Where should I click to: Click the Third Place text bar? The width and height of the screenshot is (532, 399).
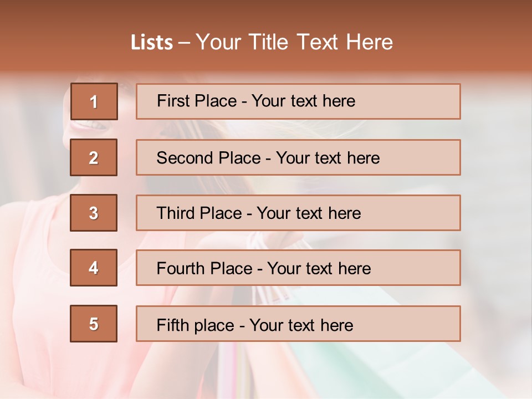pos(298,213)
